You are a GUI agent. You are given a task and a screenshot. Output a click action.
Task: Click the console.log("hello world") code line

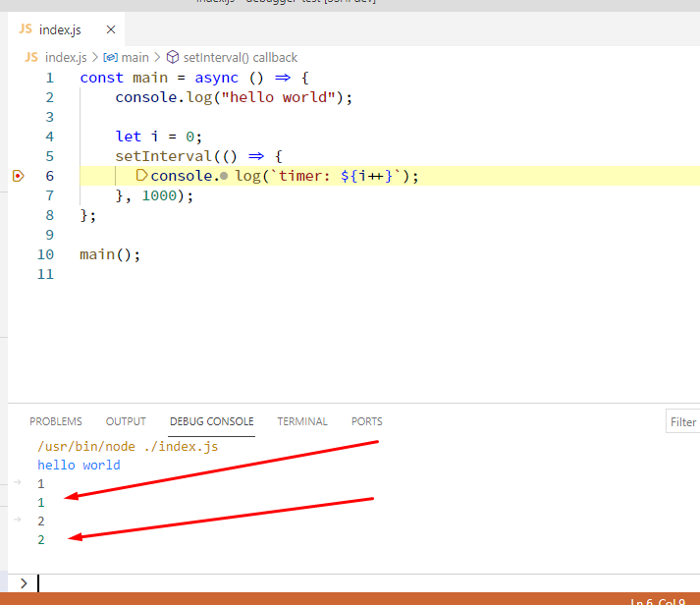(x=234, y=98)
